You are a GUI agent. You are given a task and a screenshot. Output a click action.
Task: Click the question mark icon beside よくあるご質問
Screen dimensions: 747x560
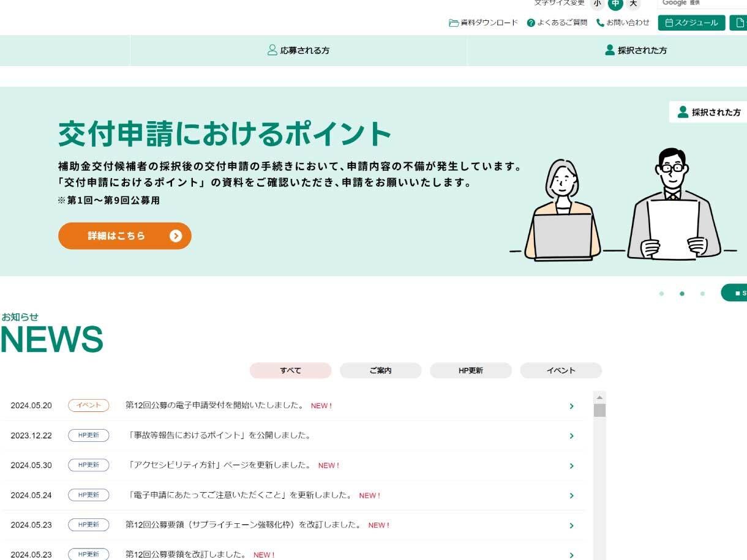tap(531, 23)
